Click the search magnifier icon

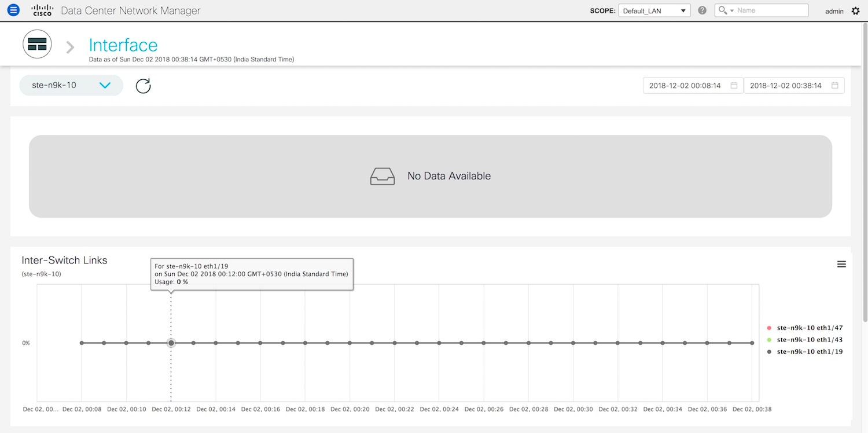pyautogui.click(x=722, y=10)
